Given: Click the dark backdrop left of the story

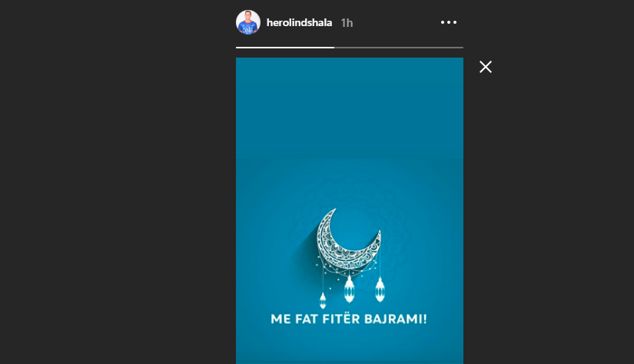Looking at the screenshot, I should tap(118, 182).
